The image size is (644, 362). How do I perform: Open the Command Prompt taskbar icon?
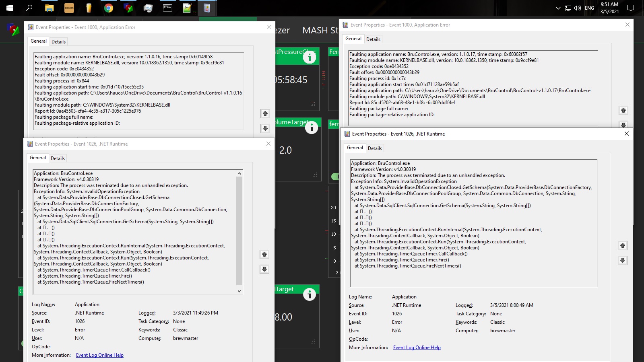click(x=167, y=8)
